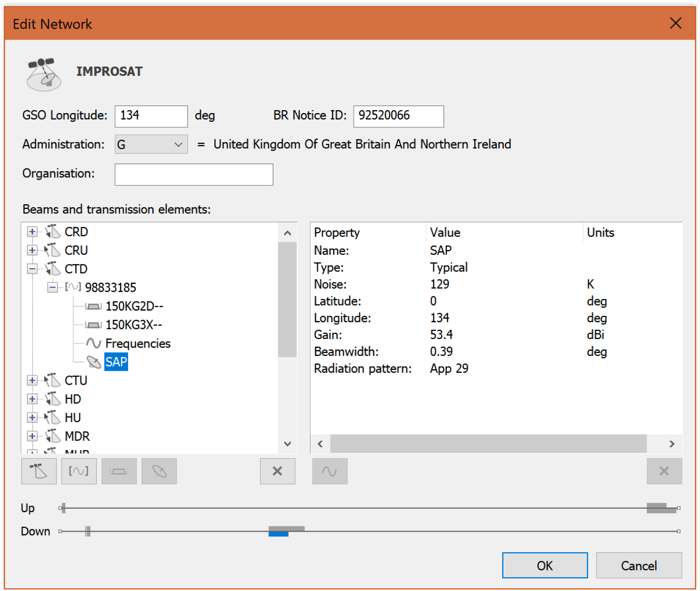Close the Edit Network dialog

point(675,23)
